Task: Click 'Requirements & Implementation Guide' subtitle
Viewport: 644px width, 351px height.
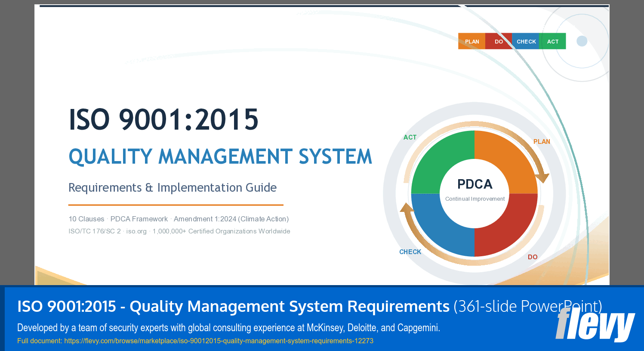Action: pyautogui.click(x=173, y=188)
